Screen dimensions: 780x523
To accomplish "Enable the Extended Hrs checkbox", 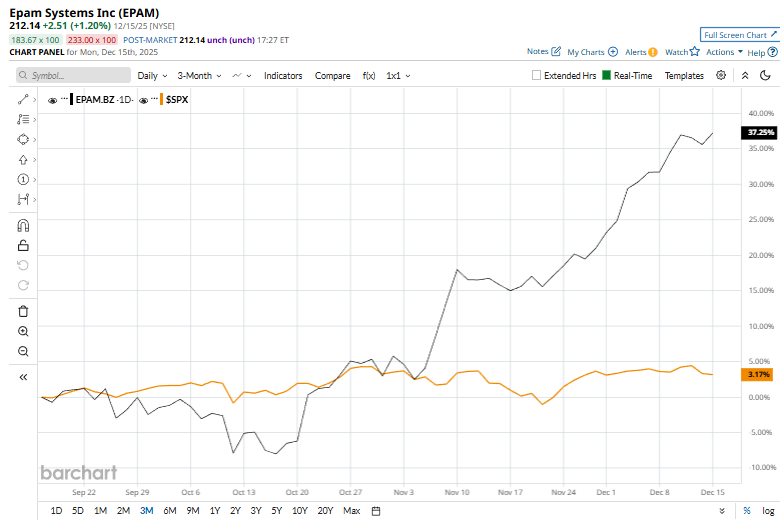I will 536,75.
